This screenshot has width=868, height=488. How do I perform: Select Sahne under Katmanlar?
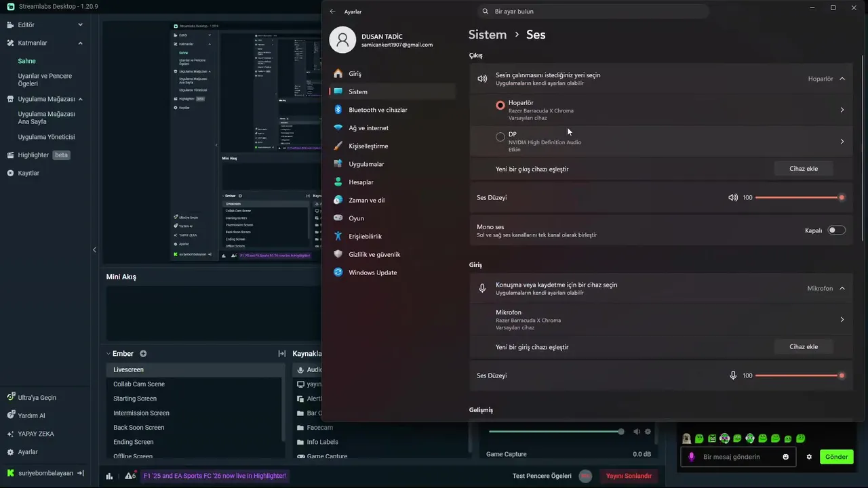[27, 61]
